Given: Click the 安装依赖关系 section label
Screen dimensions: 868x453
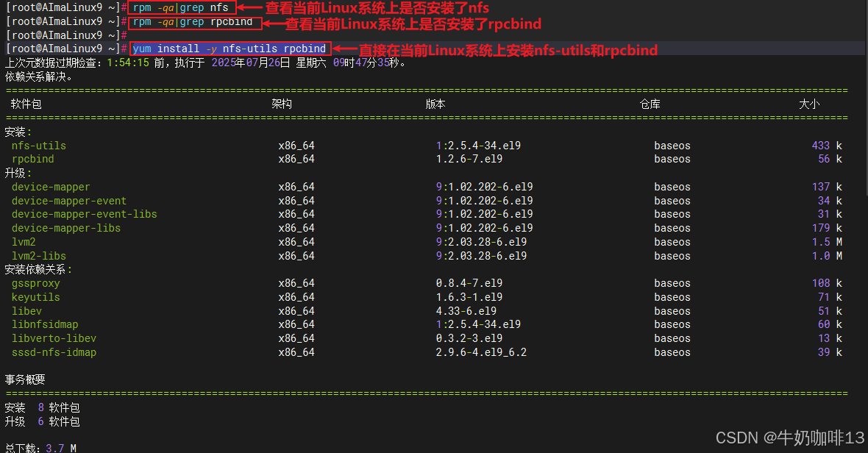Looking at the screenshot, I should [38, 269].
